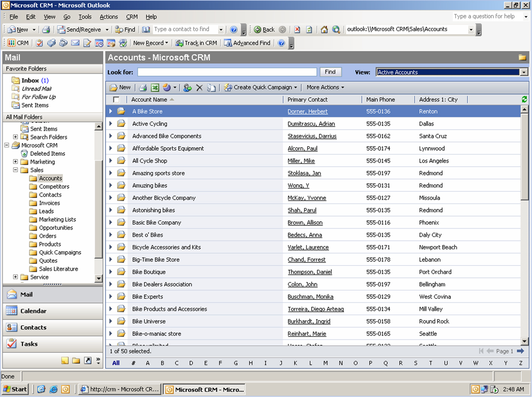Collapse the Sales folder in tree

point(16,170)
